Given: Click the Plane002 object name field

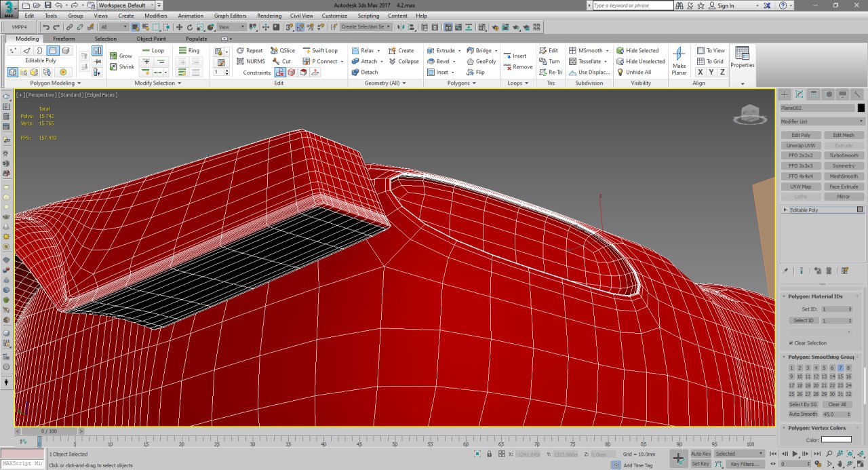Looking at the screenshot, I should (x=817, y=108).
